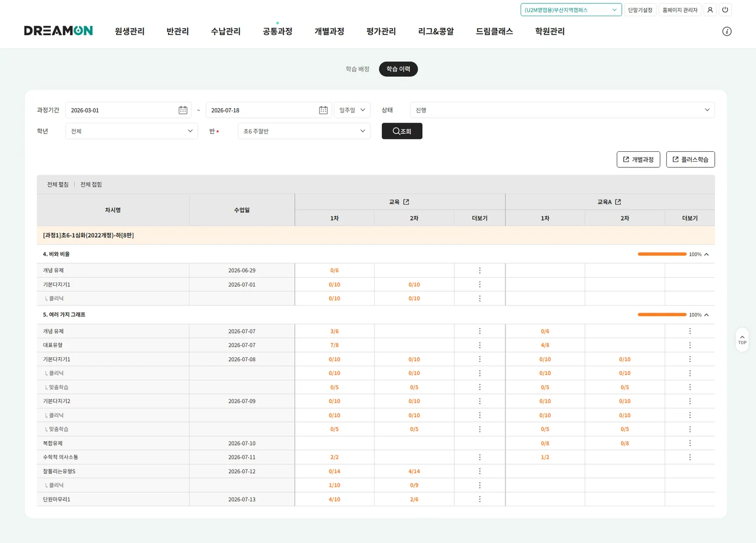
Task: Click 교육A 1차 score 4/8 for 대표유형
Action: point(545,345)
